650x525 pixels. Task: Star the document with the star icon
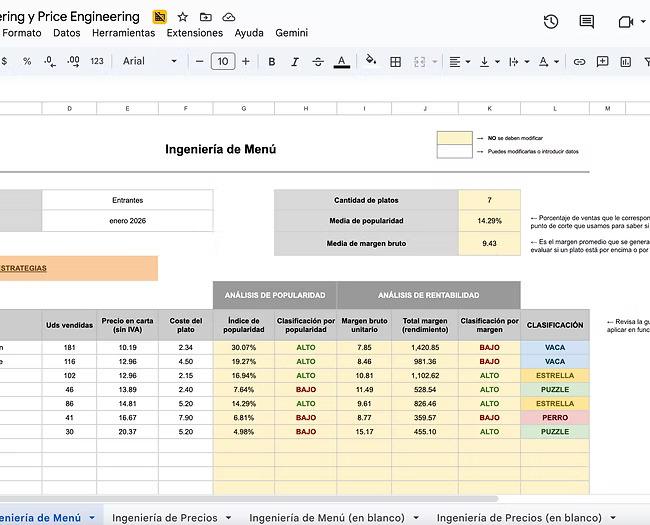pyautogui.click(x=182, y=17)
